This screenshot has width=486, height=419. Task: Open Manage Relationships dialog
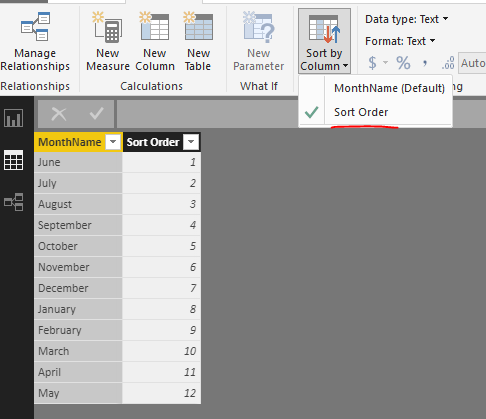coord(35,41)
